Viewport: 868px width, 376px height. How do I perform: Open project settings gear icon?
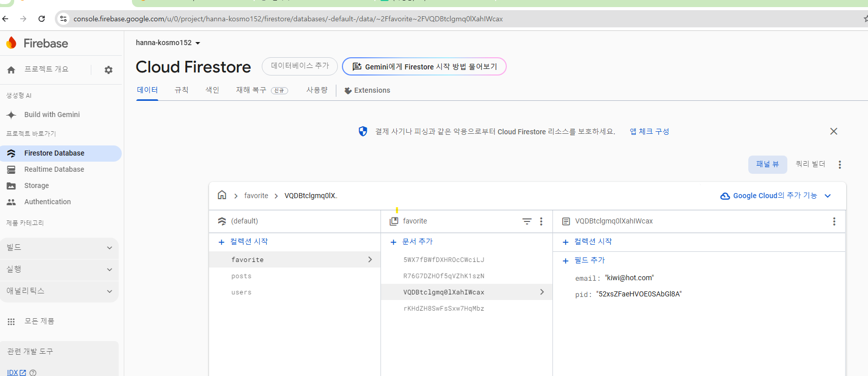(109, 70)
